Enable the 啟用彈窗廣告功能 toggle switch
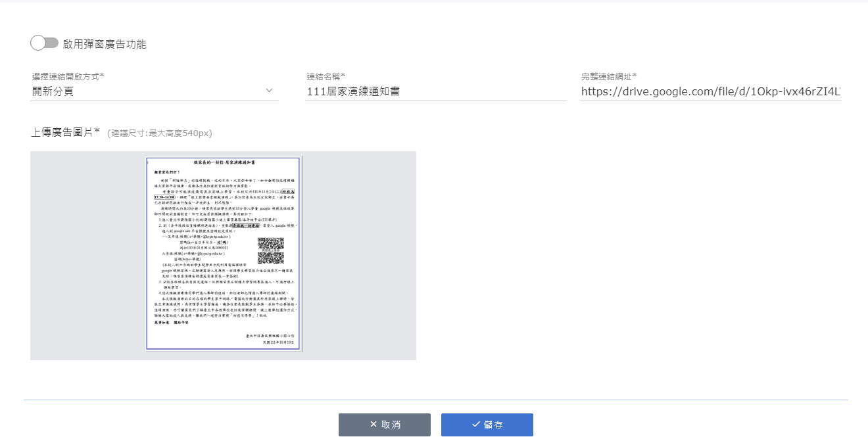Image resolution: width=868 pixels, height=441 pixels. click(44, 43)
